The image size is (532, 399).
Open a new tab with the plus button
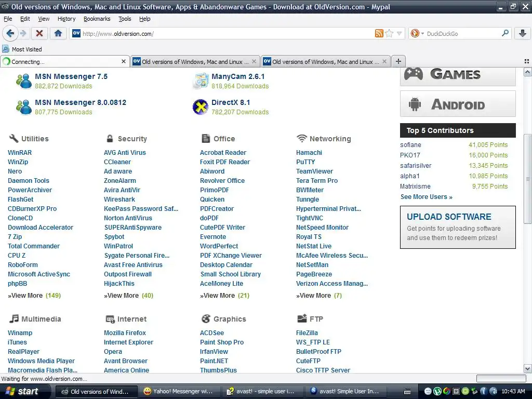pyautogui.click(x=398, y=61)
